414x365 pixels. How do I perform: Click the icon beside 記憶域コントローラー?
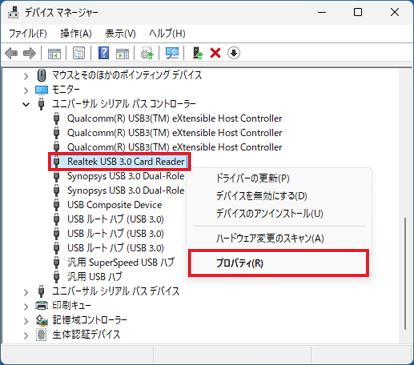[42, 320]
